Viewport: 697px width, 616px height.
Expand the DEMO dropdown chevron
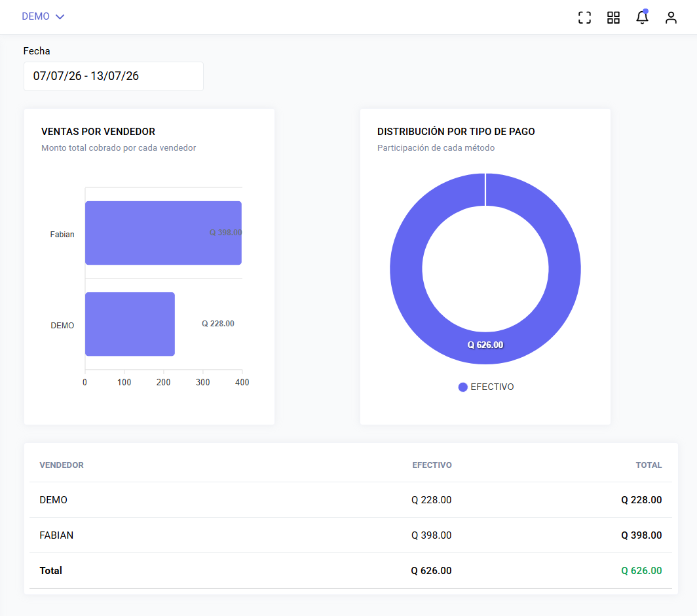(x=60, y=16)
